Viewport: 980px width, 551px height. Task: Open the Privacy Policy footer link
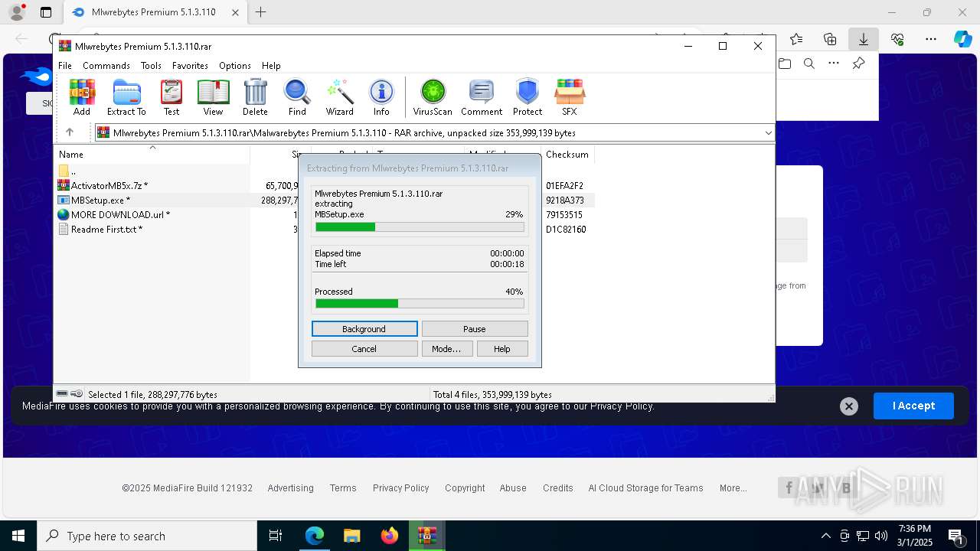pyautogui.click(x=400, y=488)
